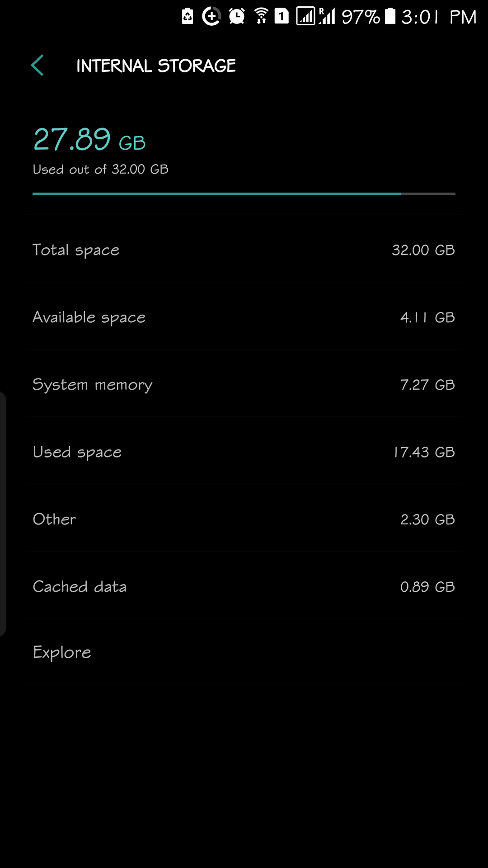The height and width of the screenshot is (868, 488).
Task: Tap the 3:01 PM clock
Action: coord(439,17)
